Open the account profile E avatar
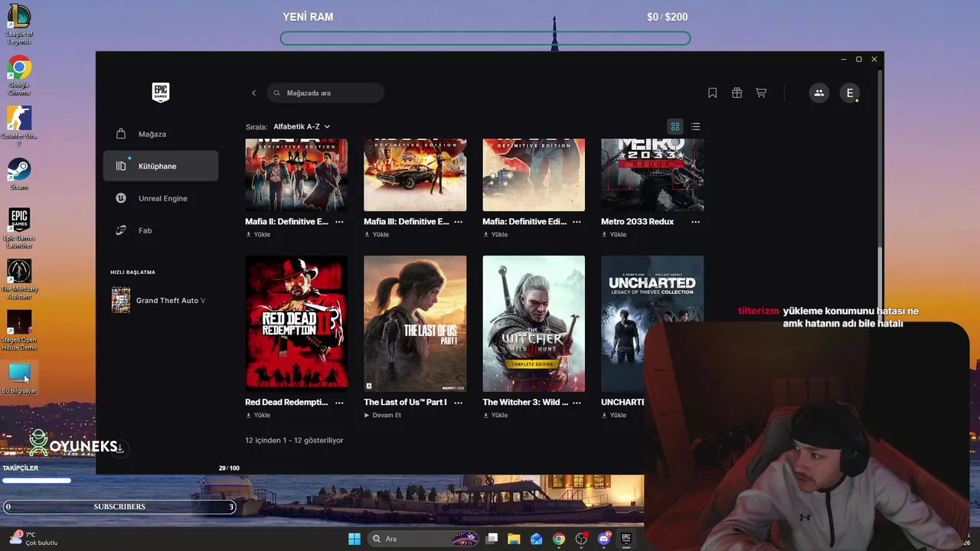 click(x=850, y=93)
